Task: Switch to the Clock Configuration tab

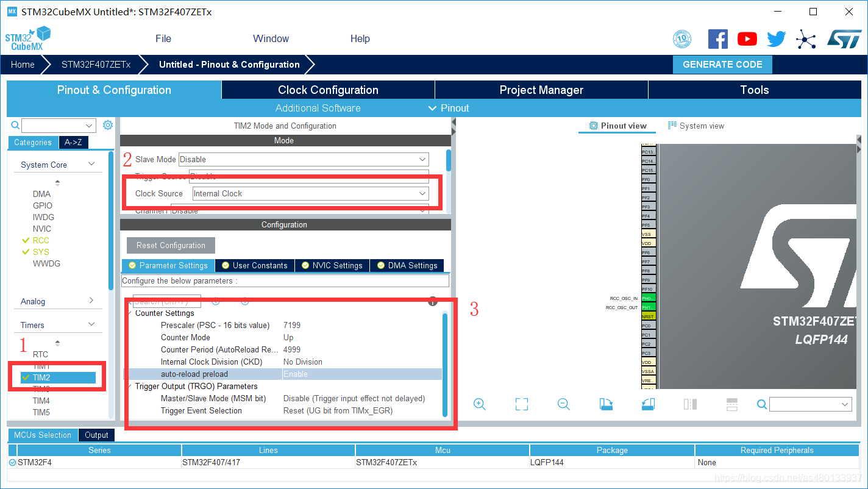Action: [x=328, y=90]
